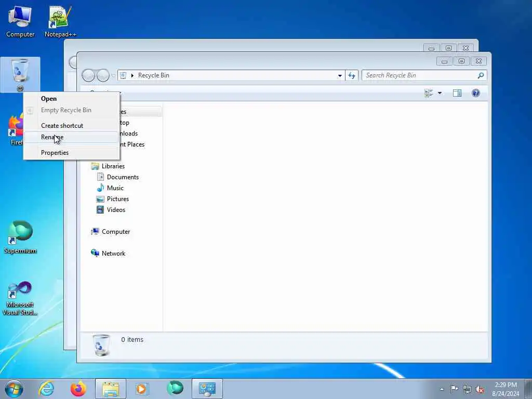Close the background Explorer window

point(465,48)
